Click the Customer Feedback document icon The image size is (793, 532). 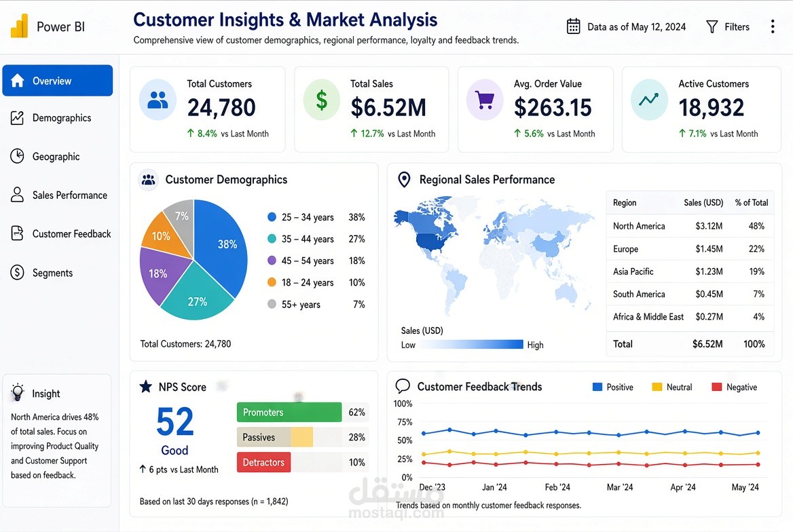click(17, 233)
